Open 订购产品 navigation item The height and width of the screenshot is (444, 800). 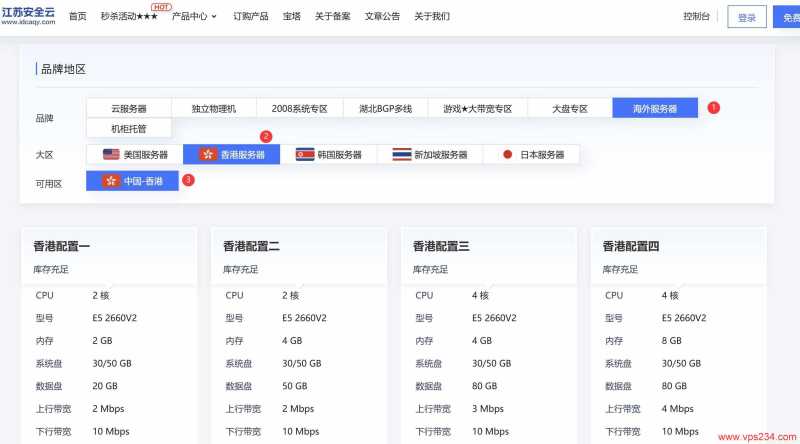click(250, 17)
